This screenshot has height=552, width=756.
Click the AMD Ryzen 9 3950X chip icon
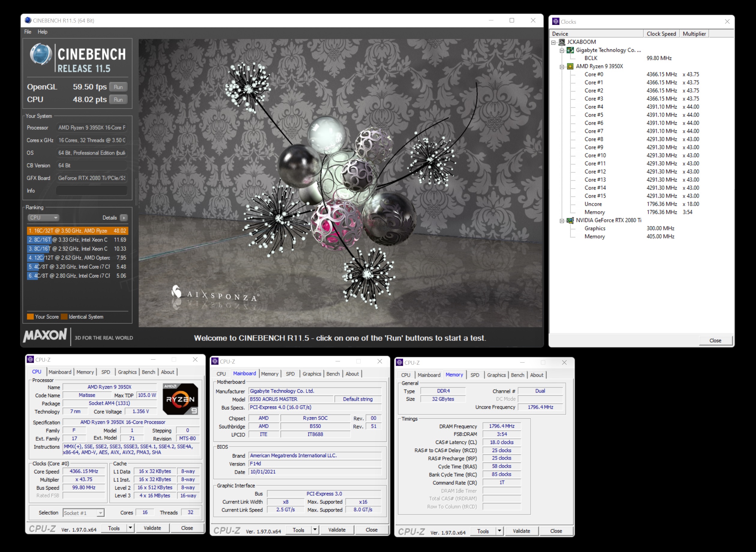(570, 66)
